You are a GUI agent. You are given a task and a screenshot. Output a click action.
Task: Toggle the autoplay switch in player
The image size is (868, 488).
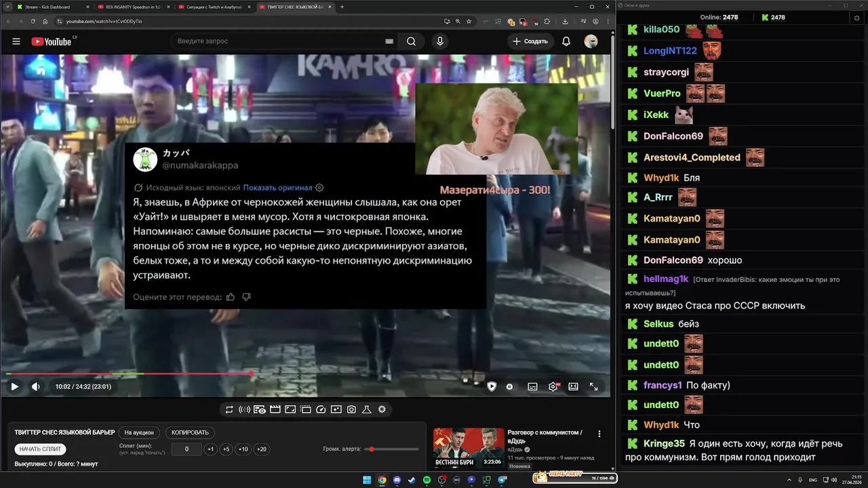(x=509, y=386)
